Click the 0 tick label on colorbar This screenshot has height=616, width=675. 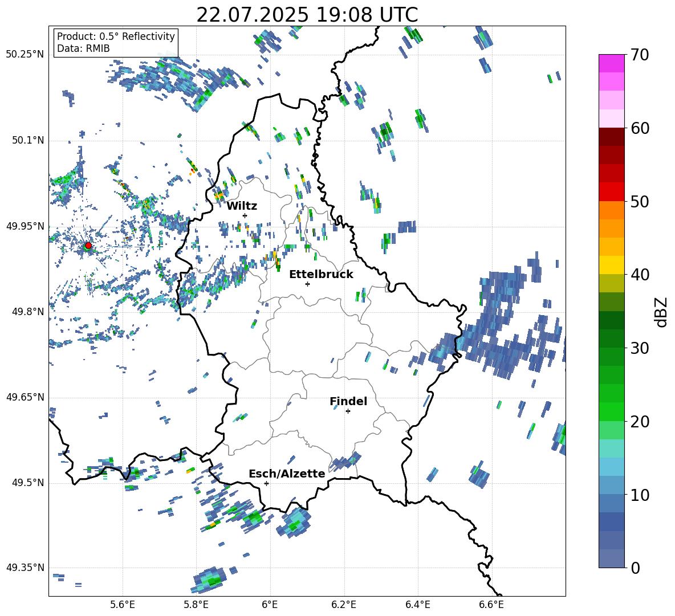click(x=635, y=568)
